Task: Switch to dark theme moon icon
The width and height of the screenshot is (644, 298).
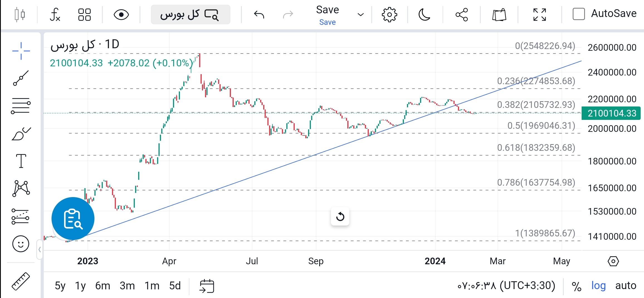Action: pos(424,14)
